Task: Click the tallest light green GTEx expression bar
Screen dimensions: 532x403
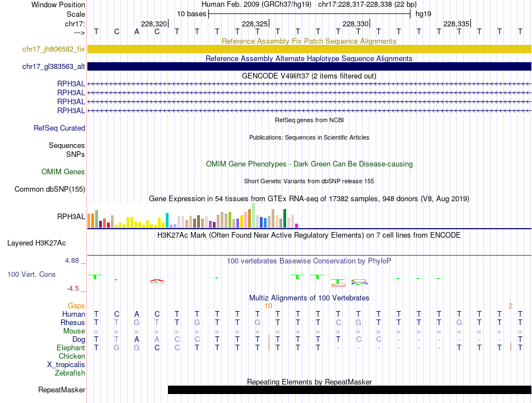Action: [x=253, y=215]
